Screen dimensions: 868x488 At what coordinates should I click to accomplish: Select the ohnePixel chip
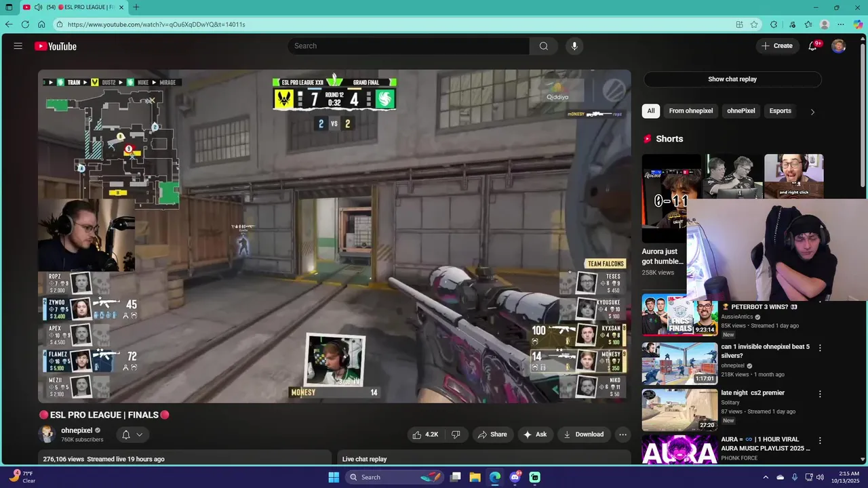pyautogui.click(x=741, y=110)
